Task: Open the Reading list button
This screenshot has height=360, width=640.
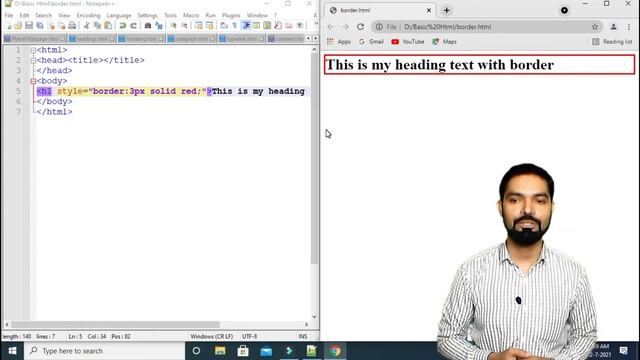Action: click(x=612, y=42)
